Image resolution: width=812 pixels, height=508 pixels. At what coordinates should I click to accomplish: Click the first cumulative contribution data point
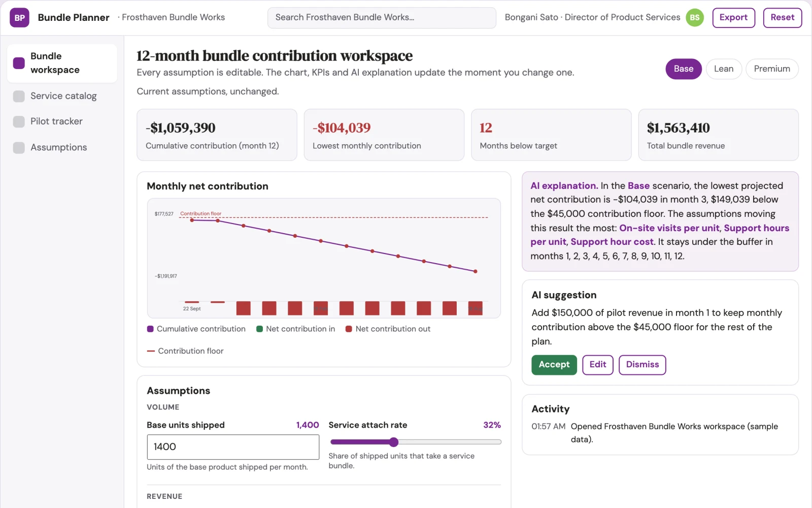pos(192,220)
